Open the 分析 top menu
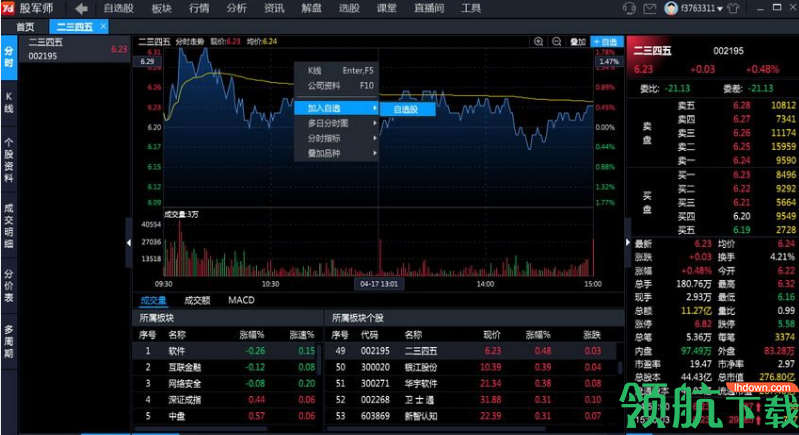799x435 pixels. point(236,8)
